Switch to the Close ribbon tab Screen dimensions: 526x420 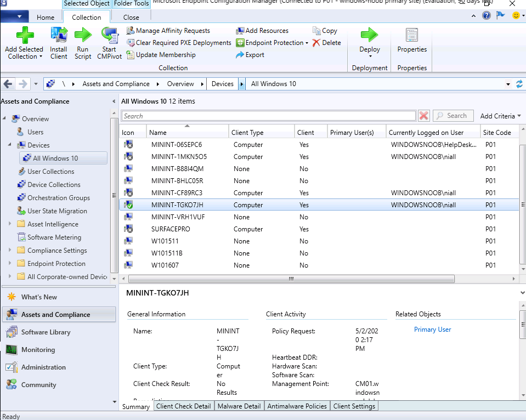point(131,18)
